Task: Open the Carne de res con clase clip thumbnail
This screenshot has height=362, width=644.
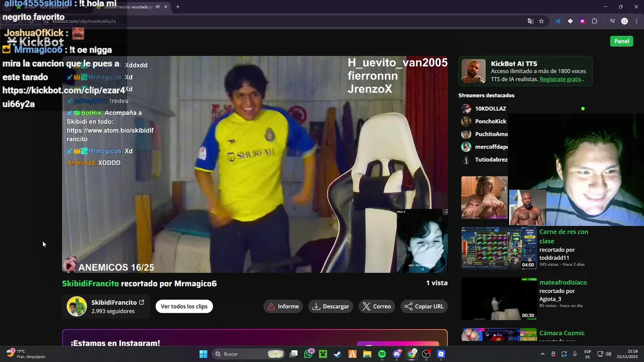Action: 499,248
